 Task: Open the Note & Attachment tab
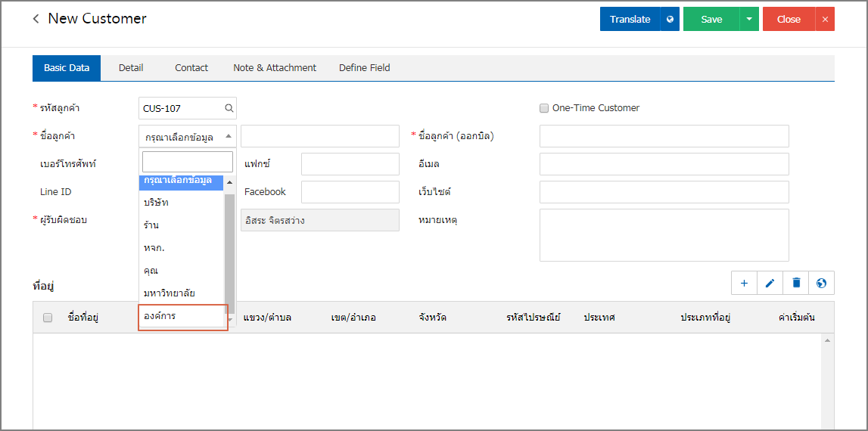click(275, 68)
